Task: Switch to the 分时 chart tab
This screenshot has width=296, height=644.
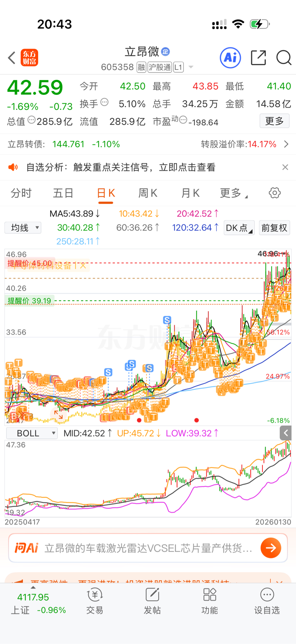Action: tap(21, 193)
